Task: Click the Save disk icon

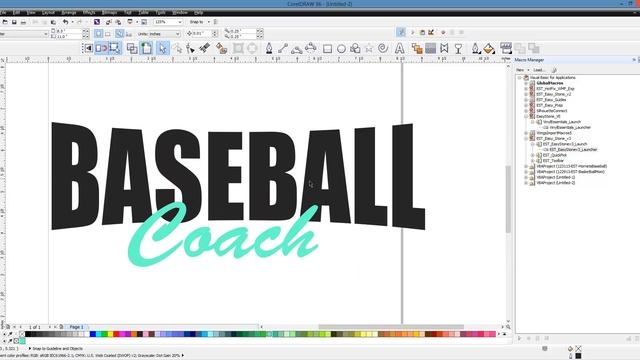Action: pyautogui.click(x=14, y=22)
